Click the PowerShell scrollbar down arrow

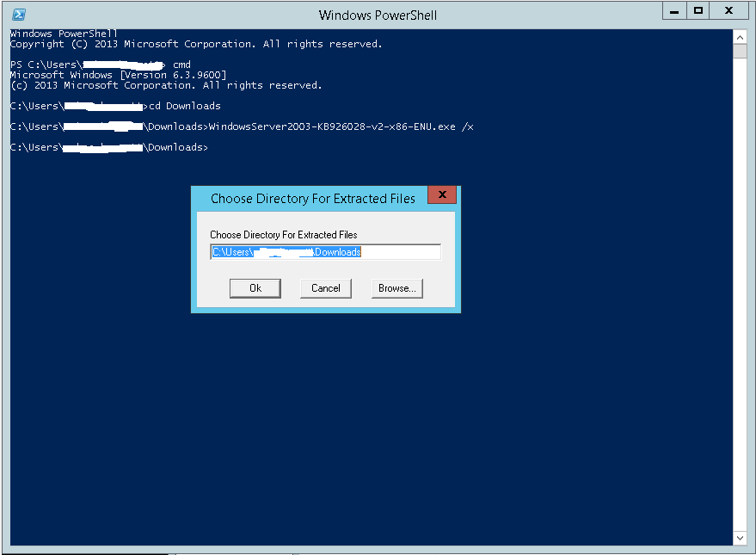pos(740,538)
